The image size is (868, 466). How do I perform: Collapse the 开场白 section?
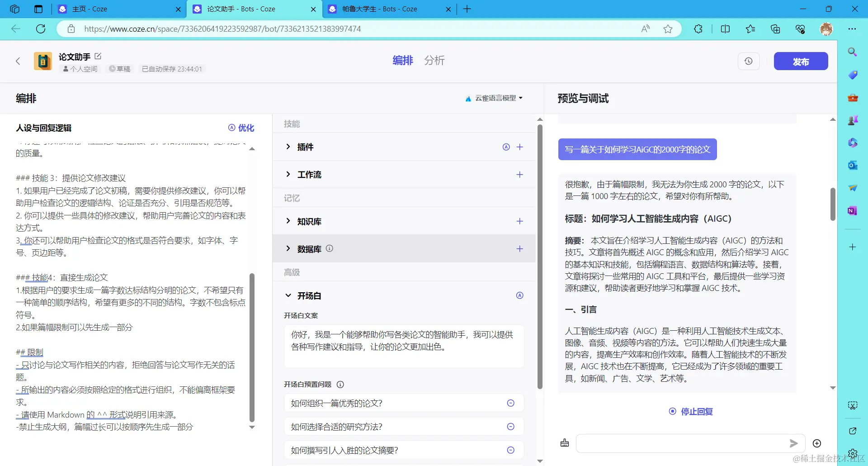[288, 295]
